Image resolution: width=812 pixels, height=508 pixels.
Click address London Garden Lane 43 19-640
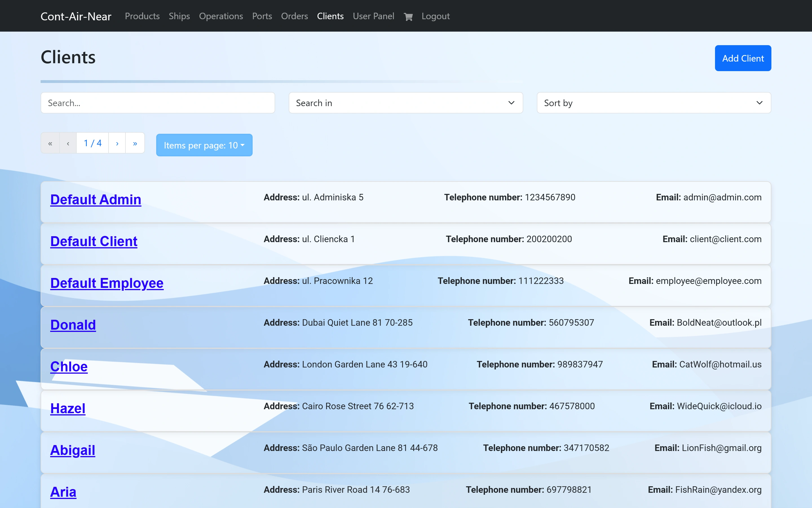coord(365,365)
